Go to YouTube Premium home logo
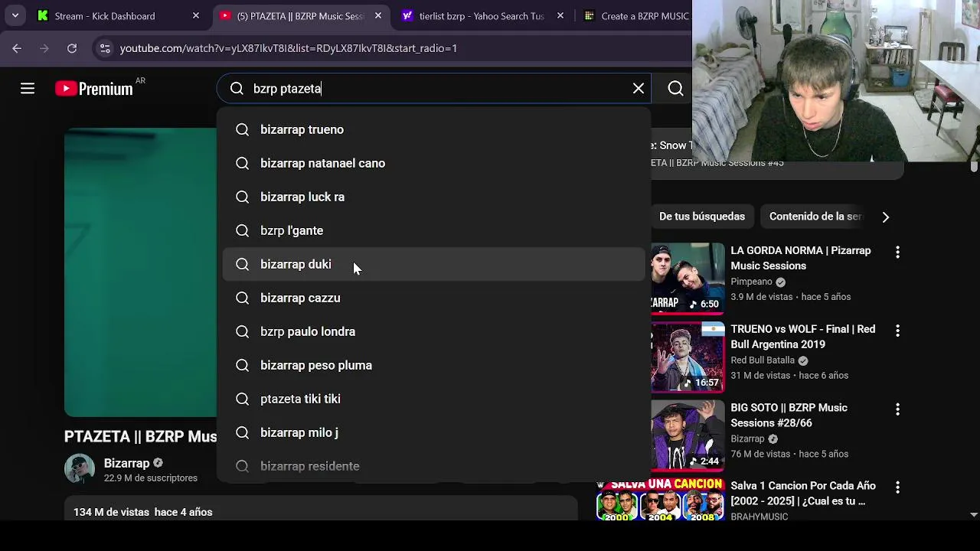This screenshot has height=551, width=980. 94,89
